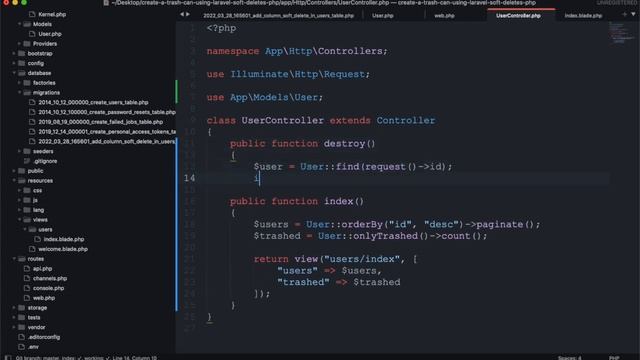
Task: Open a new tab with plus icon
Action: pos(624,15)
